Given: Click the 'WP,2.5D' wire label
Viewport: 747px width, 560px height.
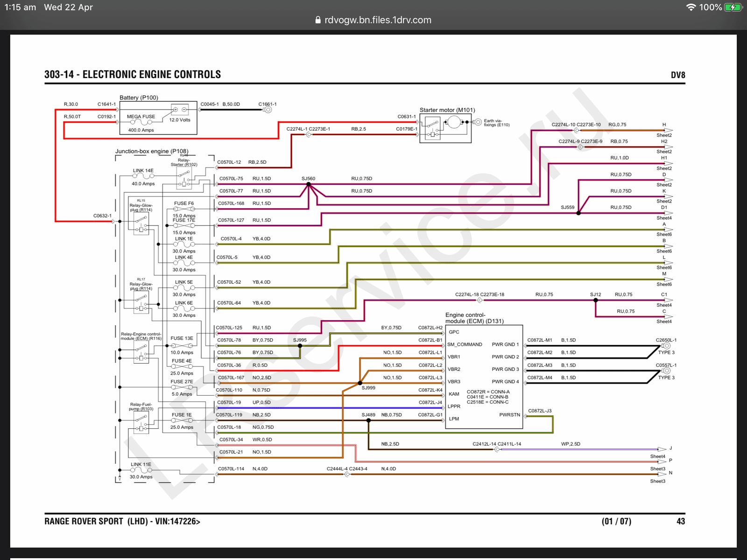Looking at the screenshot, I should (x=571, y=444).
